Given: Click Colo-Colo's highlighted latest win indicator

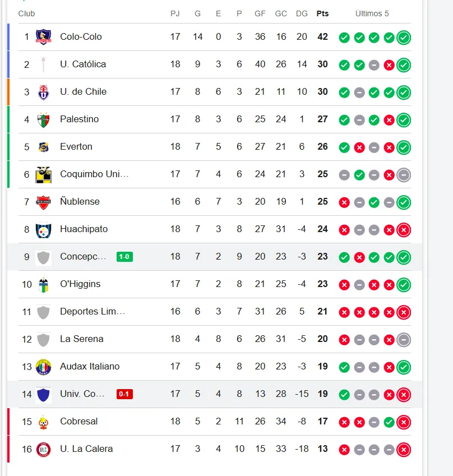Looking at the screenshot, I should pos(404,38).
